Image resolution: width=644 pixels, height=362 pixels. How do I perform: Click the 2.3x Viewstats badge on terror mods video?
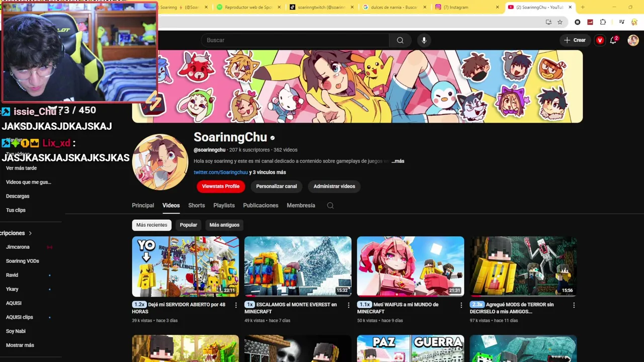pyautogui.click(x=477, y=305)
